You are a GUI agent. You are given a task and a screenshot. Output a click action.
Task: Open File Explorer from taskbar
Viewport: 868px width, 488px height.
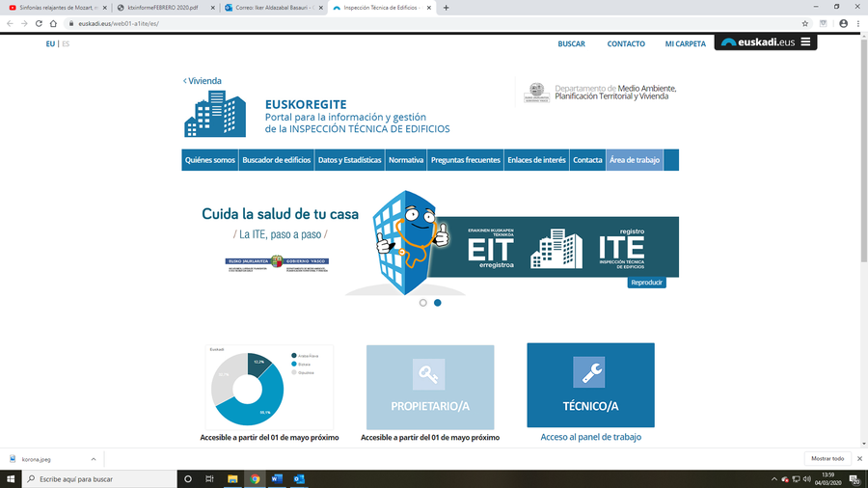coord(232,479)
